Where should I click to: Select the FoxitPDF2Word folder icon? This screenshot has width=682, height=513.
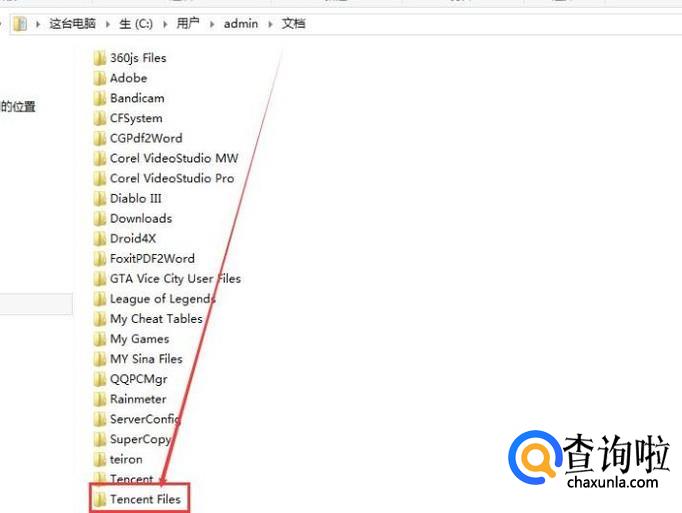(x=100, y=258)
